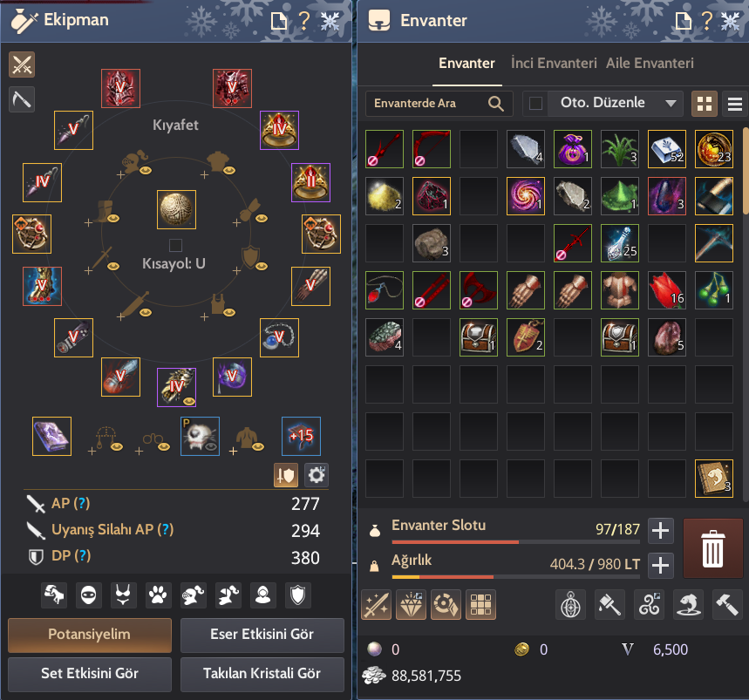Open the İnci Envanteri tab
The image size is (749, 700).
click(x=554, y=63)
